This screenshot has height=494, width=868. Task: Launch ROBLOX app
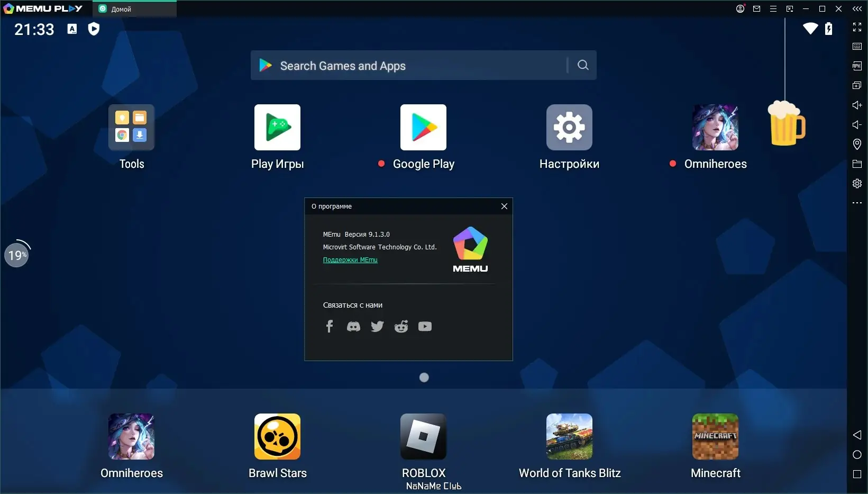coord(423,436)
